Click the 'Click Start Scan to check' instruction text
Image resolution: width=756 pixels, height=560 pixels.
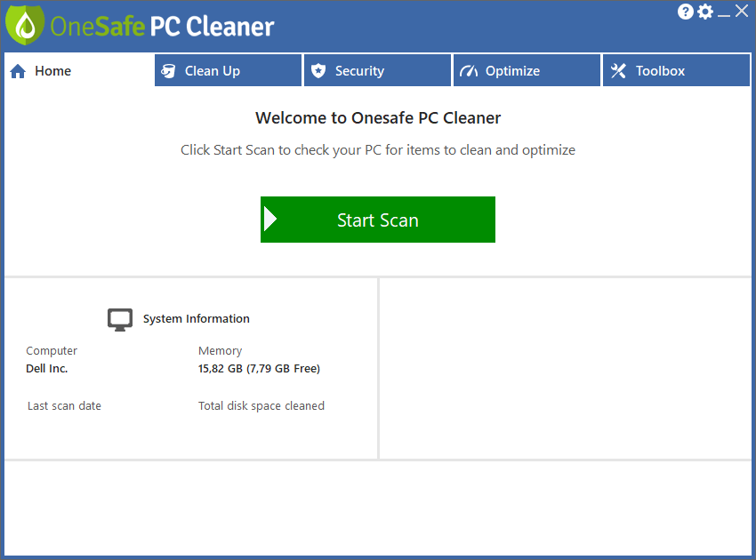pyautogui.click(x=378, y=150)
